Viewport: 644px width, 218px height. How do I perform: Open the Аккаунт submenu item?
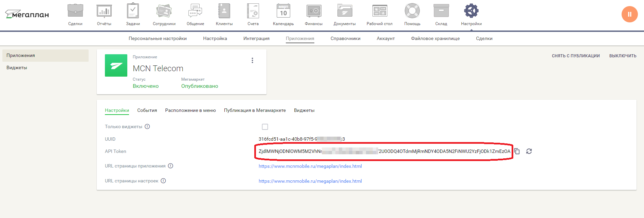pos(386,38)
